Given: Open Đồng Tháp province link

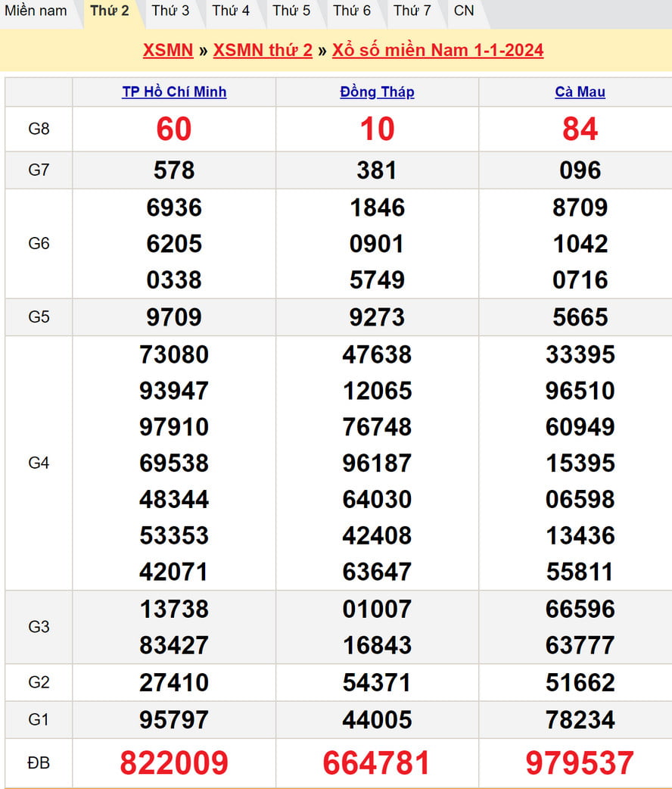Looking at the screenshot, I should [x=377, y=92].
